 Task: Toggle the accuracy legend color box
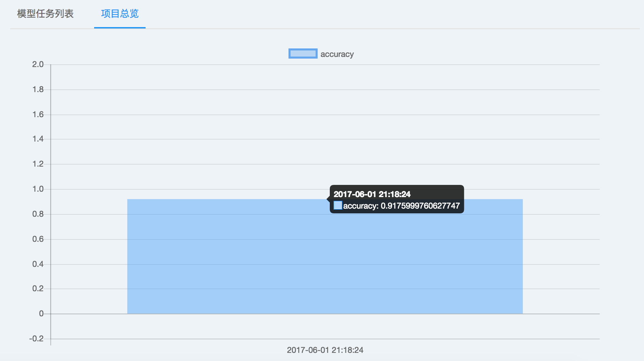(x=303, y=54)
